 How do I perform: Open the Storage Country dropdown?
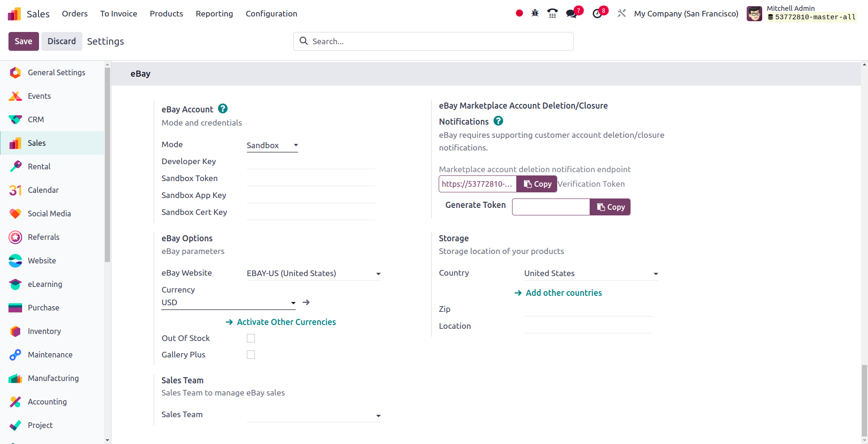click(x=591, y=273)
